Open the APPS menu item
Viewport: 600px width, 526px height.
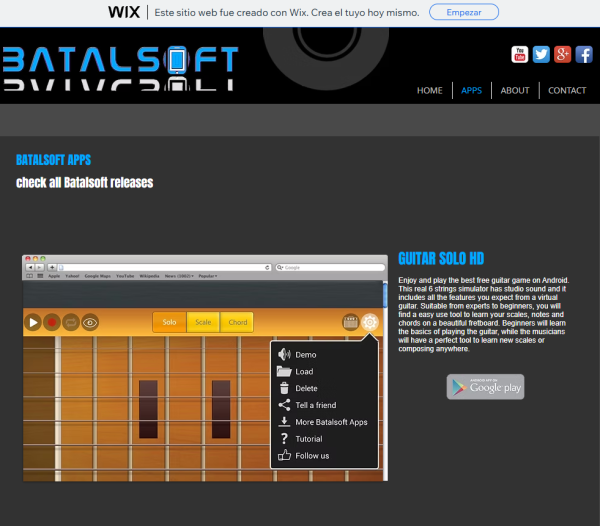click(471, 91)
